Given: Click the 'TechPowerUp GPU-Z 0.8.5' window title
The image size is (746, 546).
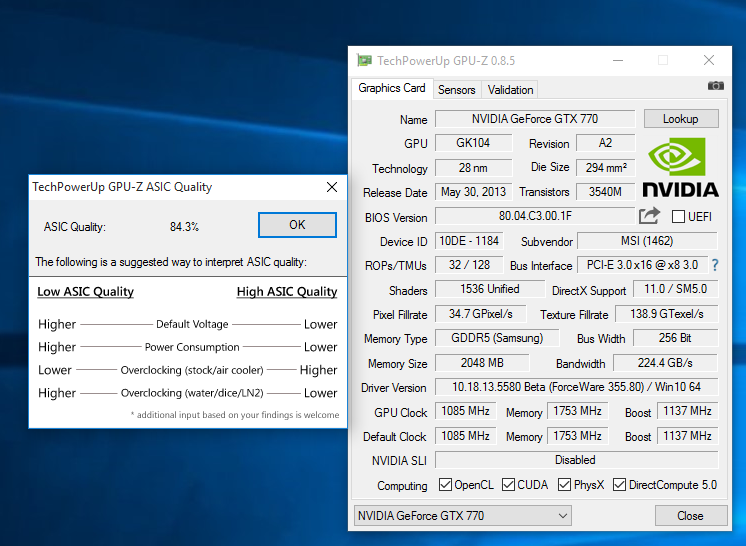Looking at the screenshot, I should (446, 61).
